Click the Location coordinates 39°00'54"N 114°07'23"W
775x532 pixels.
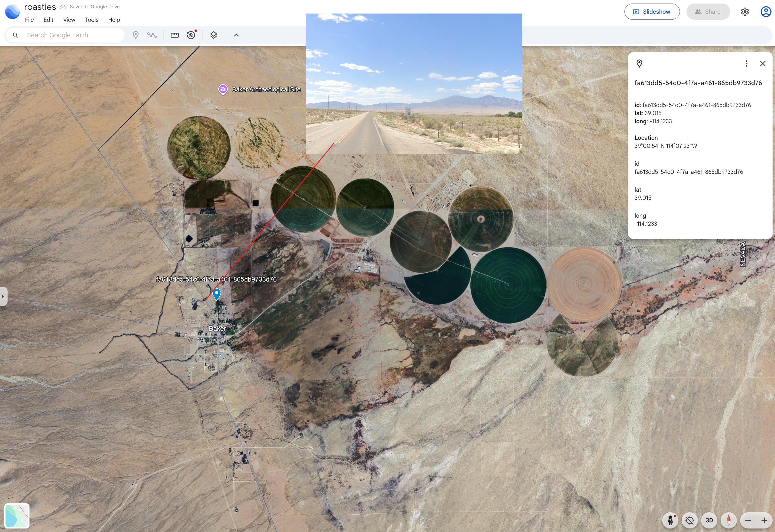(x=666, y=146)
